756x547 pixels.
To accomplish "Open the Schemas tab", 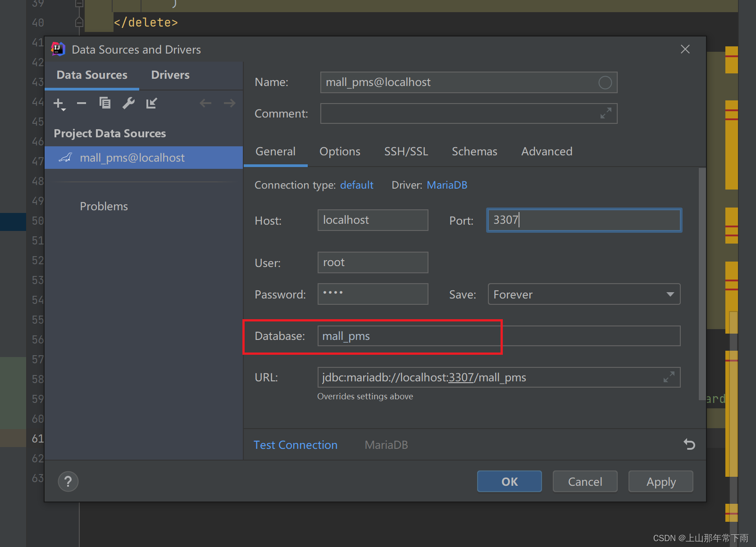I will [x=474, y=151].
